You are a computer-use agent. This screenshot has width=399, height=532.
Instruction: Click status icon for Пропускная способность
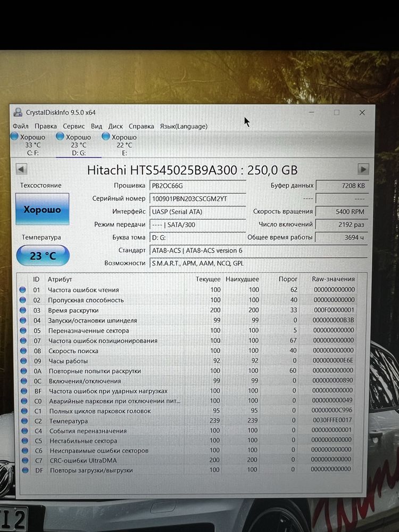pyautogui.click(x=23, y=300)
